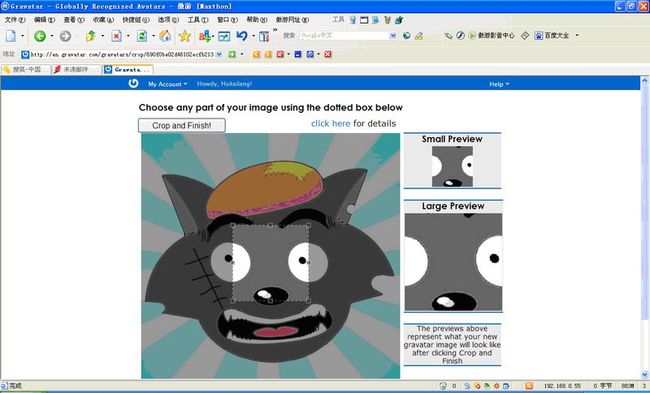The width and height of the screenshot is (650, 393).
Task: Click the black window icon in menu bar tools
Action: coord(364,19)
